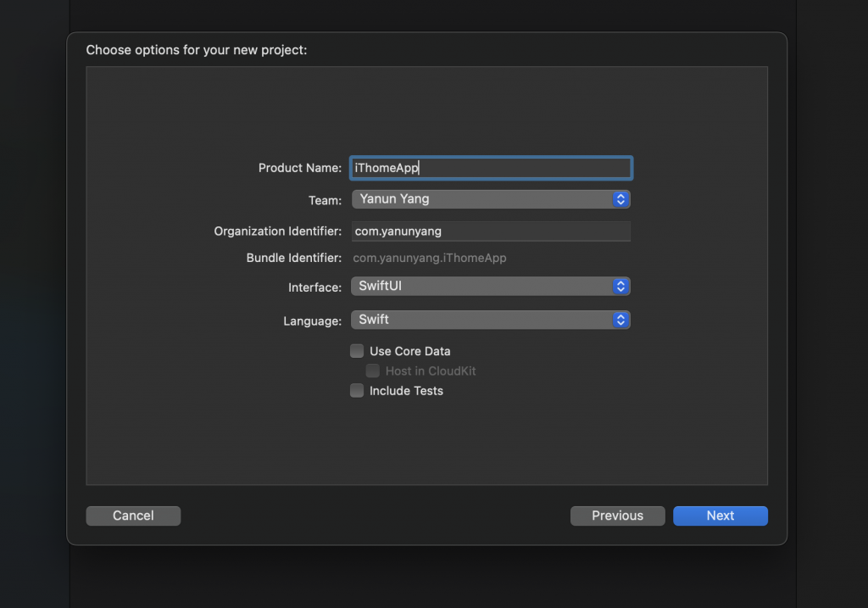Check the Include Tests checkbox
This screenshot has width=868, height=608.
tap(357, 391)
